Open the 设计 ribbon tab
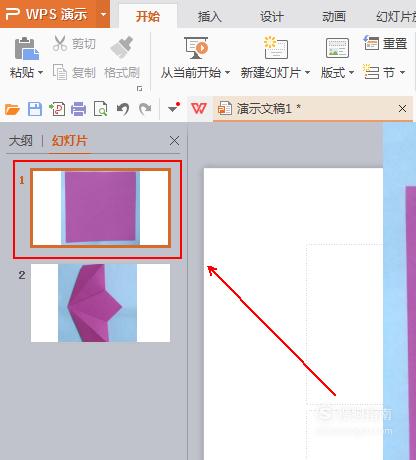This screenshot has width=416, height=460. (272, 16)
